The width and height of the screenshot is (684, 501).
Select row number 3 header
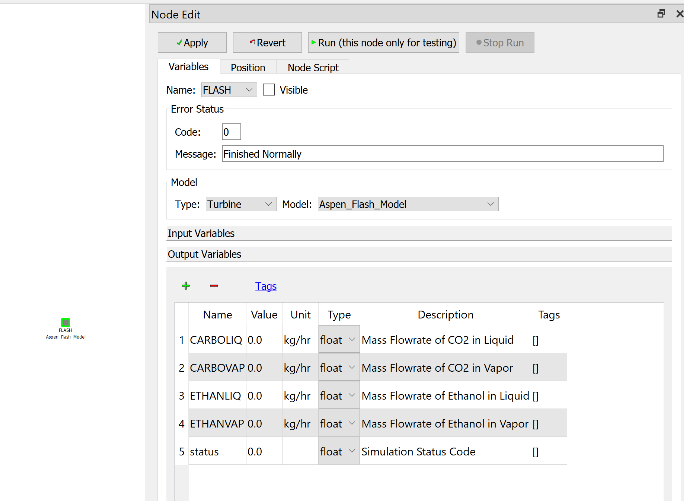pyautogui.click(x=181, y=396)
